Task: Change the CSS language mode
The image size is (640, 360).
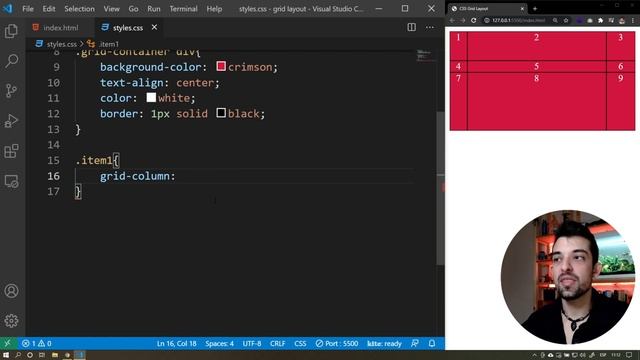Action: click(x=300, y=344)
